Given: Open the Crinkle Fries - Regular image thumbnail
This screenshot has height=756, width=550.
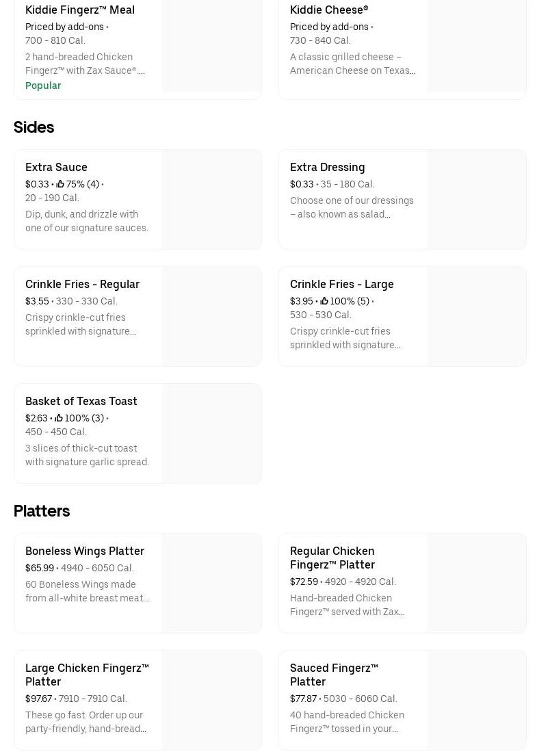Looking at the screenshot, I should [x=211, y=317].
